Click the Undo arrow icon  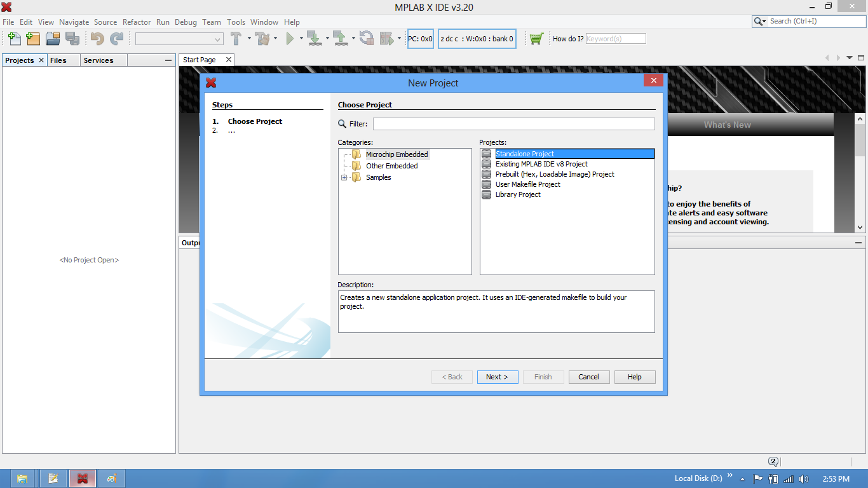[x=97, y=39]
